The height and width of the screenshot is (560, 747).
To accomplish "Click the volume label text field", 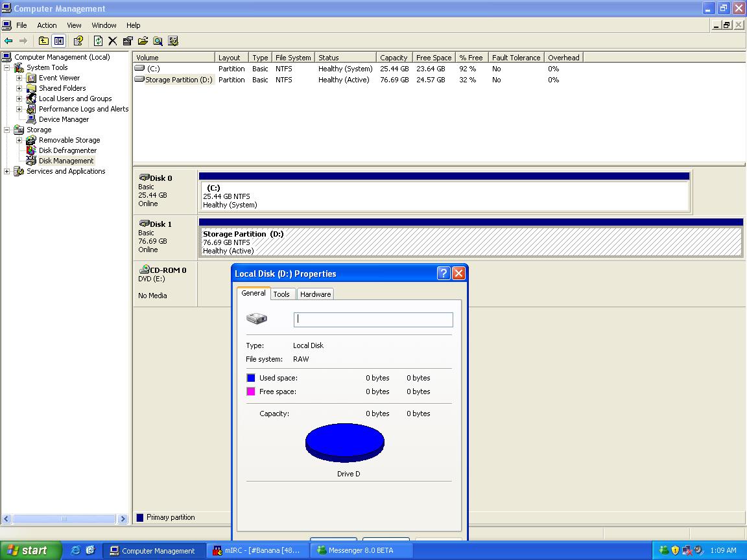I will click(373, 319).
